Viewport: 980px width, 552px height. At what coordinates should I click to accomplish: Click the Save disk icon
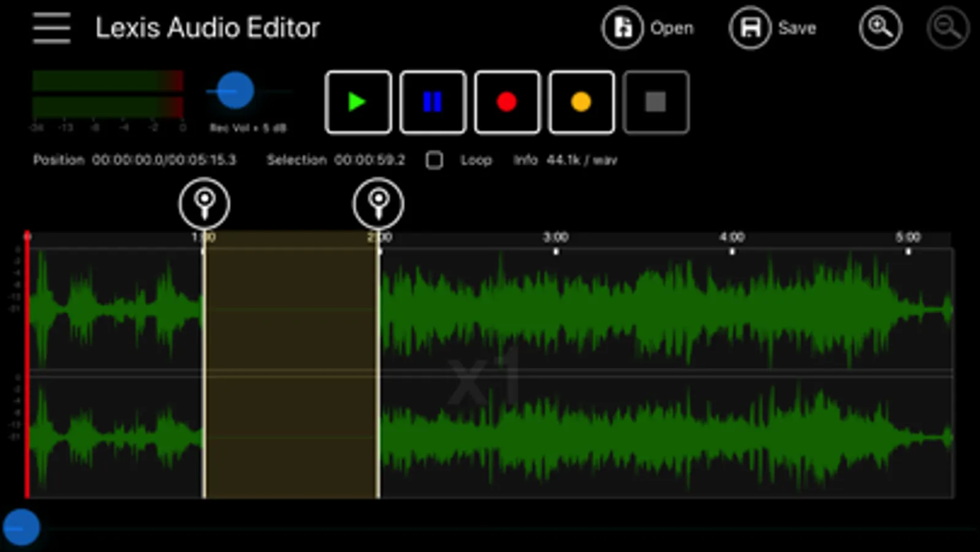coord(750,28)
